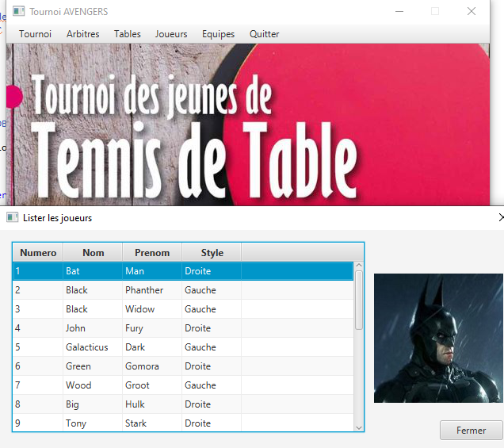The image size is (504, 448).
Task: Click Numero cell '2'
Action: point(38,290)
